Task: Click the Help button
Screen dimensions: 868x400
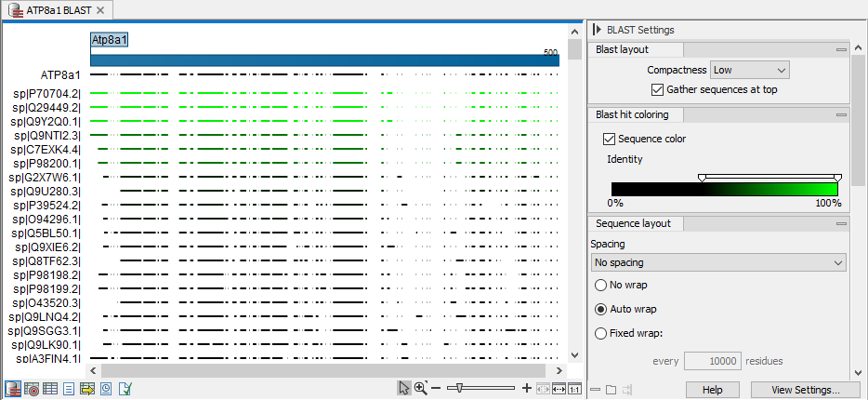Action: click(713, 390)
